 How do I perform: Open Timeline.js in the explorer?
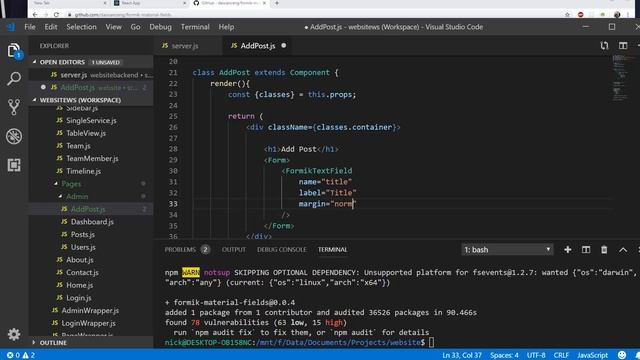coord(91,171)
